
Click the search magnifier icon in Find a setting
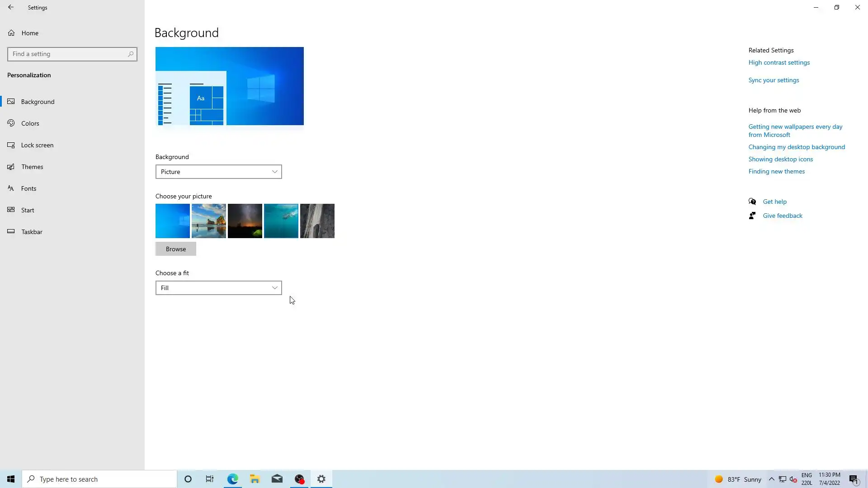(131, 54)
